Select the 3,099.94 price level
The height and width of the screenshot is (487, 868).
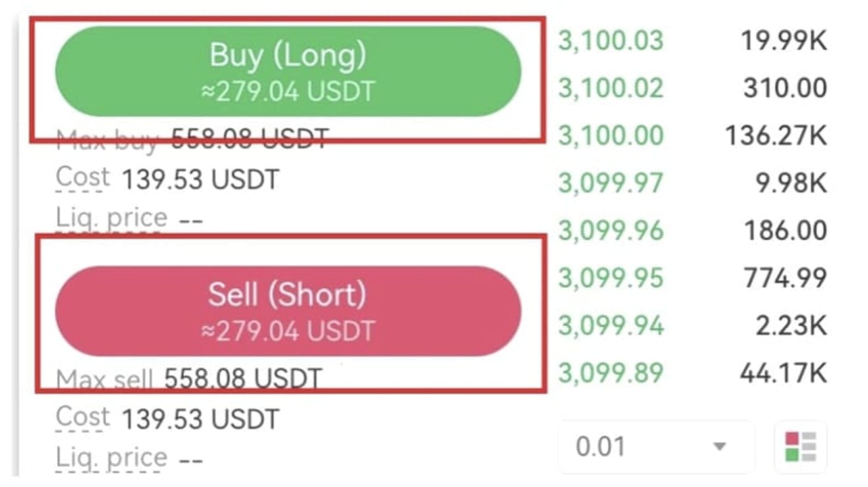click(611, 325)
